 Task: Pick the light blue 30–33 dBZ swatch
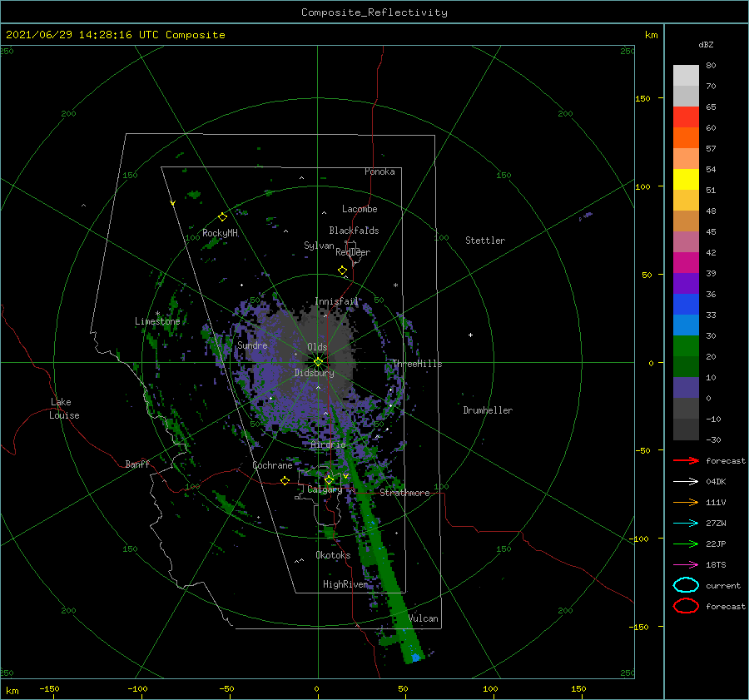[686, 325]
